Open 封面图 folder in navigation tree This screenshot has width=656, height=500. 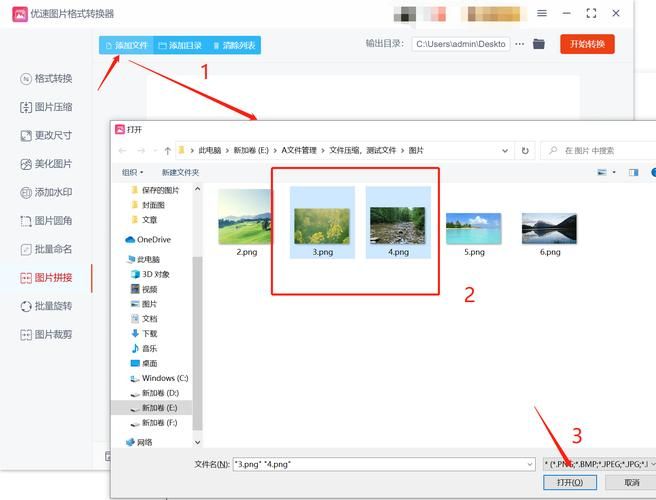148,205
